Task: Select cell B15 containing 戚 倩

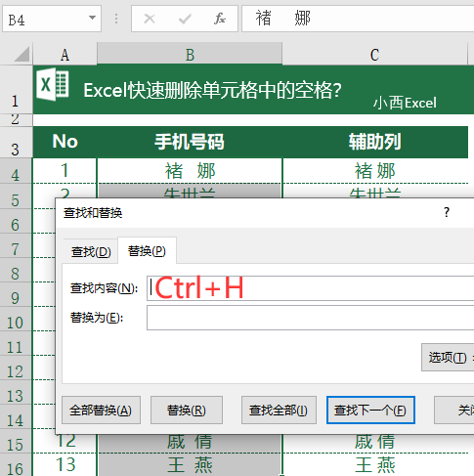Action: click(190, 443)
